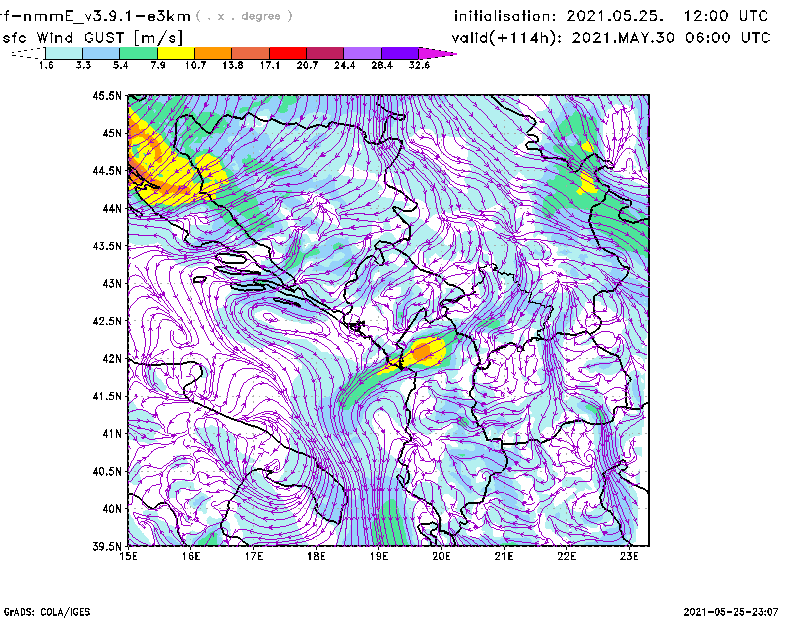
Task: Click the 19E longitude axis label
Action: coord(379,556)
